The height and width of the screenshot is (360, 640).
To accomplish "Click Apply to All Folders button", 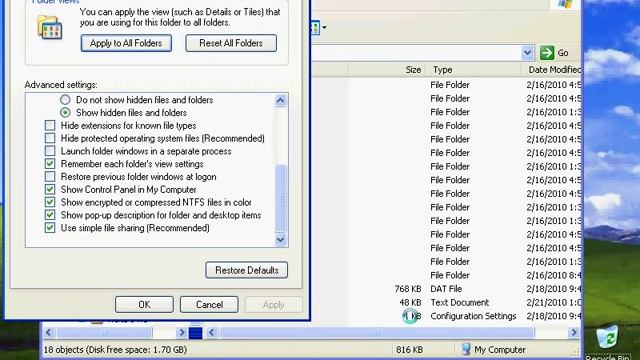I will (x=126, y=43).
